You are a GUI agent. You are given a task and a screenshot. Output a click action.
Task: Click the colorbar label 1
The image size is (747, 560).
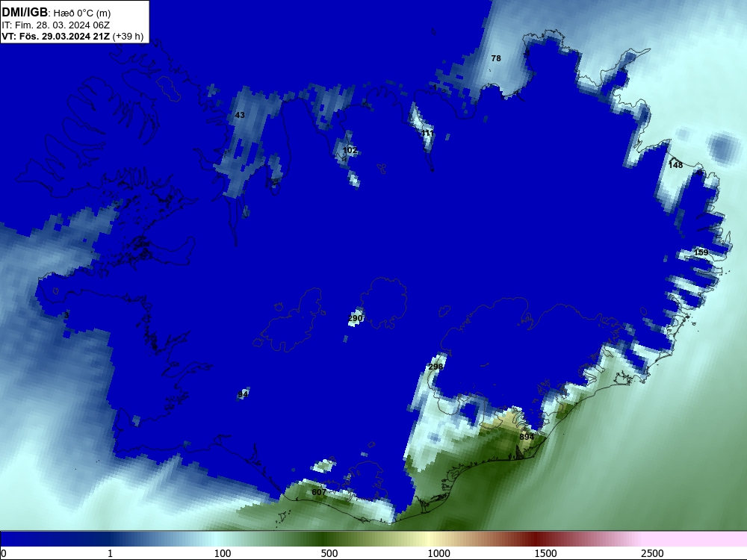(x=110, y=553)
